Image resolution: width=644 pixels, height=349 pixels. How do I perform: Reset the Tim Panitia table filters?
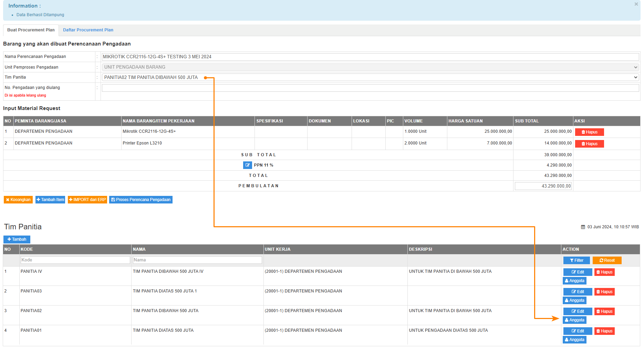click(x=607, y=260)
